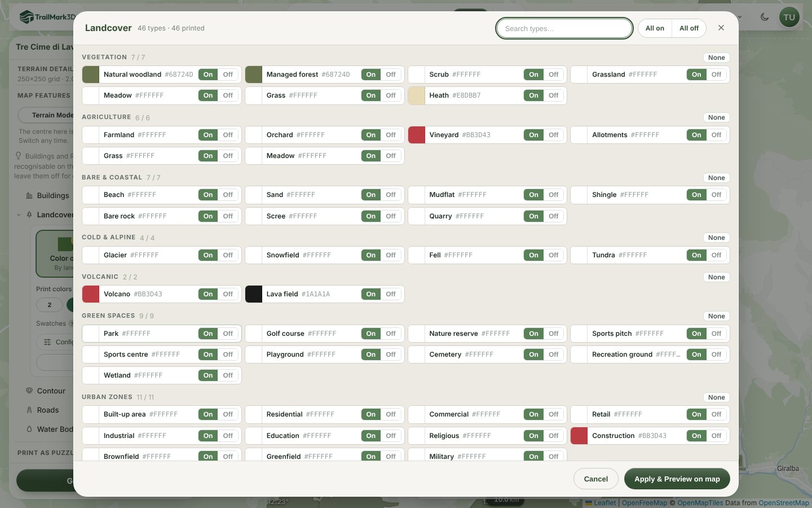812x508 pixels.
Task: Click None for the Volcanic group
Action: coord(717,277)
